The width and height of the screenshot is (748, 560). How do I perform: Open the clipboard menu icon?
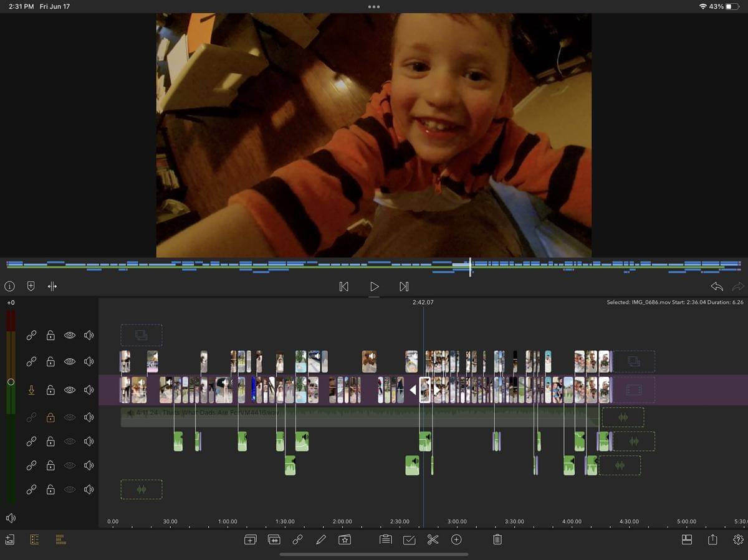coord(385,540)
